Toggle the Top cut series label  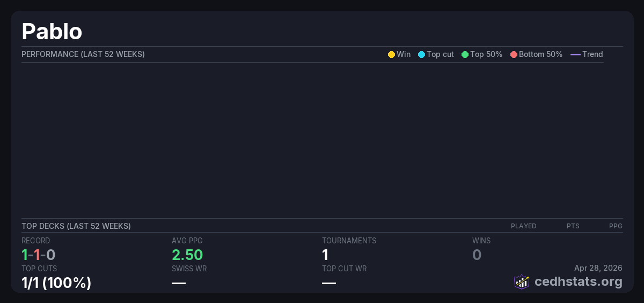click(440, 54)
